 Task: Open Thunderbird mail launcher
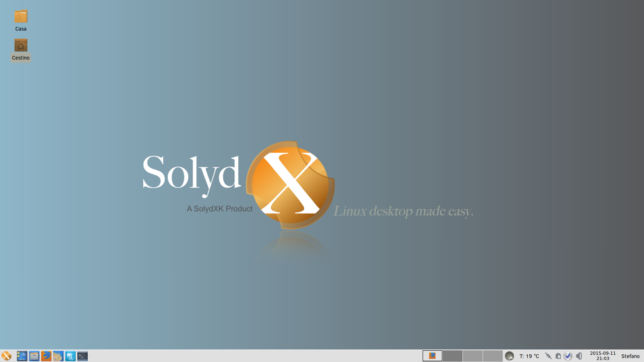coord(58,356)
